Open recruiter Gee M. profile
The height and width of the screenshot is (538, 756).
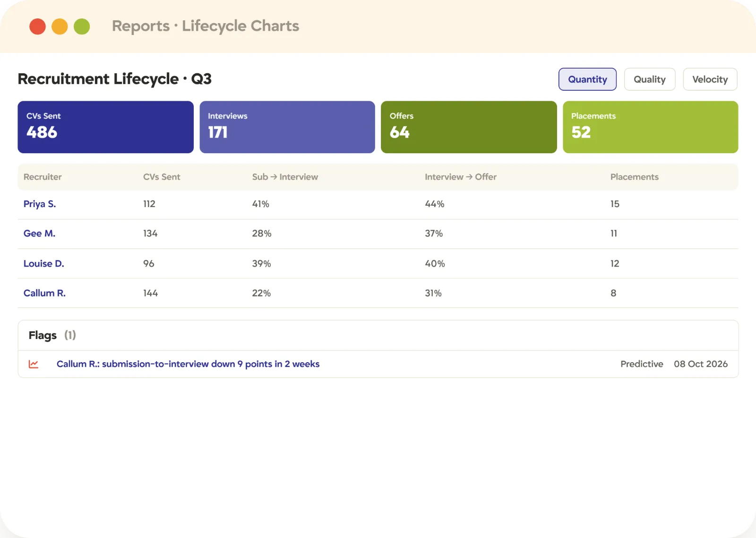39,234
